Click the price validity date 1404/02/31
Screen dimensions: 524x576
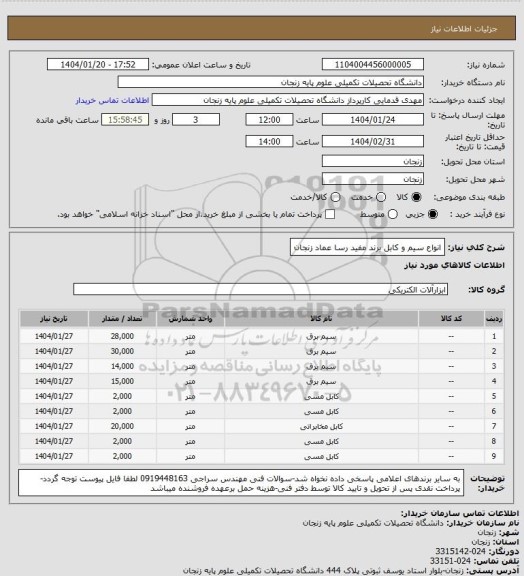(373, 141)
